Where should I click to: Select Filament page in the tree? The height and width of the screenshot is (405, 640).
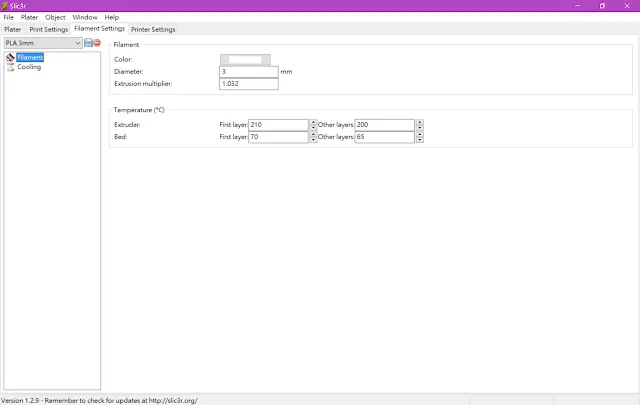coord(30,58)
